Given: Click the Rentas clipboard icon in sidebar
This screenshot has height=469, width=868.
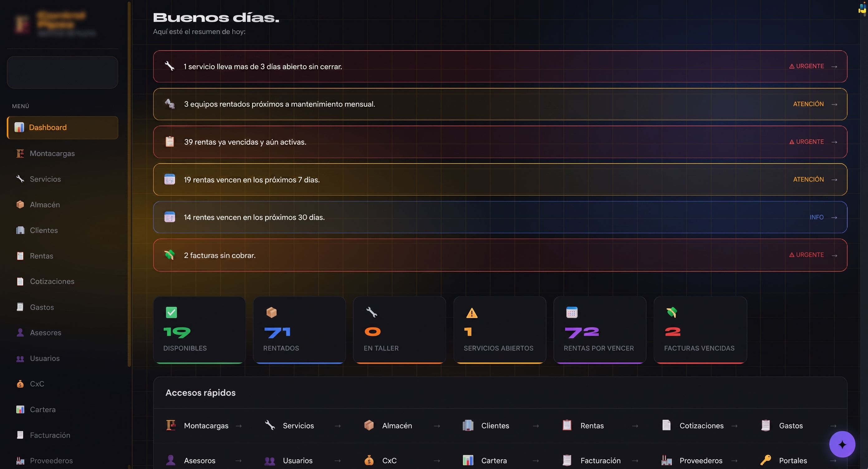Looking at the screenshot, I should [20, 256].
